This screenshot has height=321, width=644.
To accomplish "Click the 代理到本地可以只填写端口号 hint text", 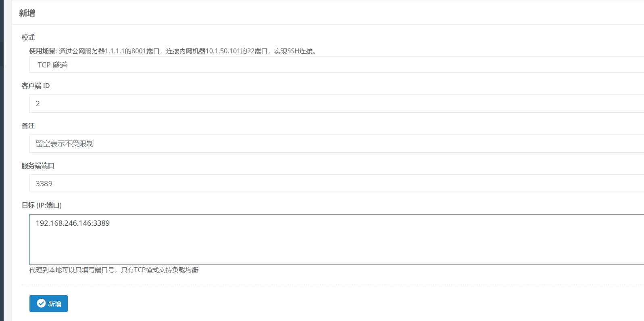I will coord(114,270).
